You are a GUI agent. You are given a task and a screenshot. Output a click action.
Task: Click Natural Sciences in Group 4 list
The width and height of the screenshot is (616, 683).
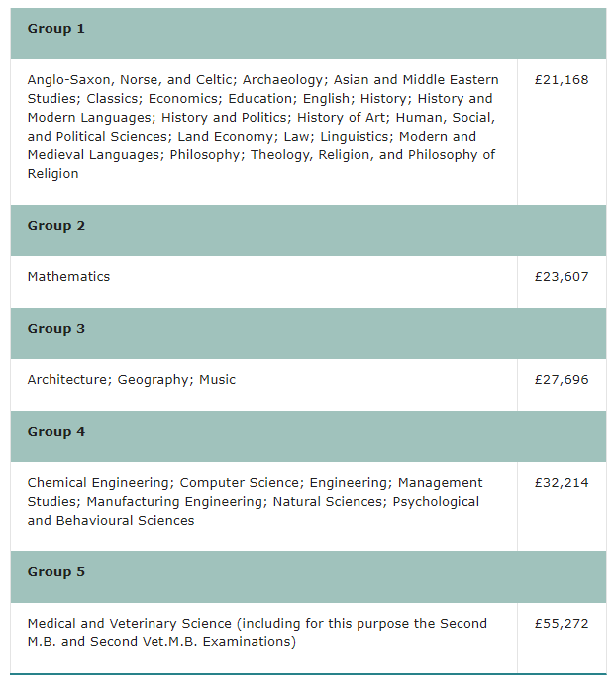coord(328,501)
